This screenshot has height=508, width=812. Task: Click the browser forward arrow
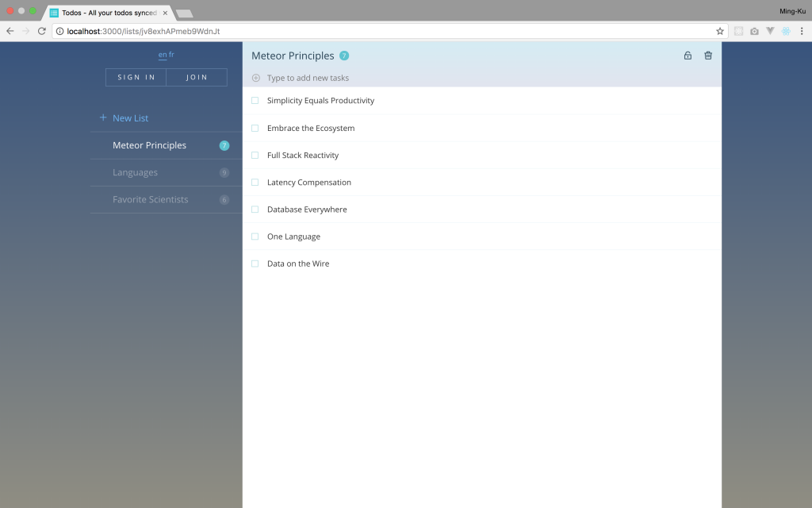click(x=26, y=31)
